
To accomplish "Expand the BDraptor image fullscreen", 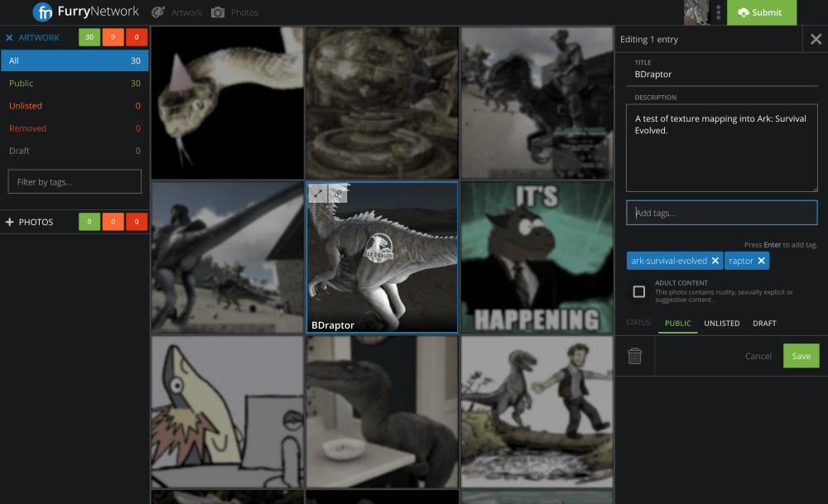I will coord(318,194).
